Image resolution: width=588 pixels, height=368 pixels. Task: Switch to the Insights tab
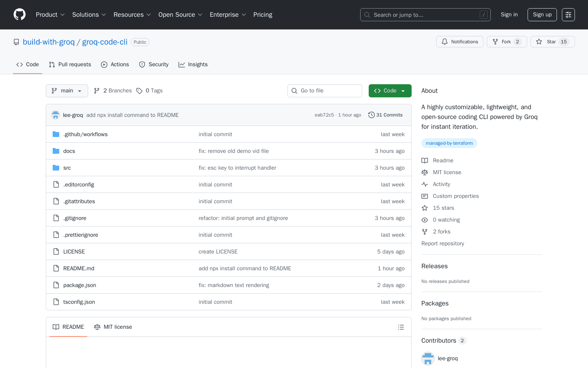[193, 65]
